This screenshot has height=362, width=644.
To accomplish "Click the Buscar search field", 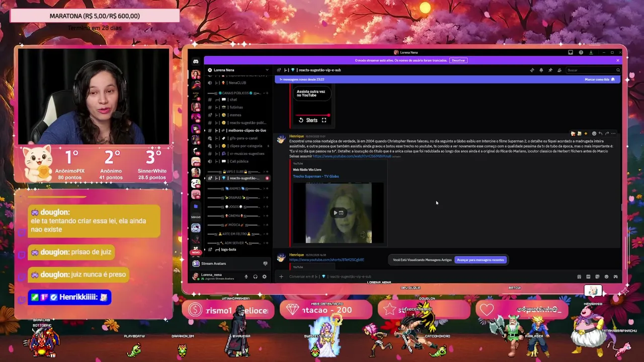I will click(593, 70).
